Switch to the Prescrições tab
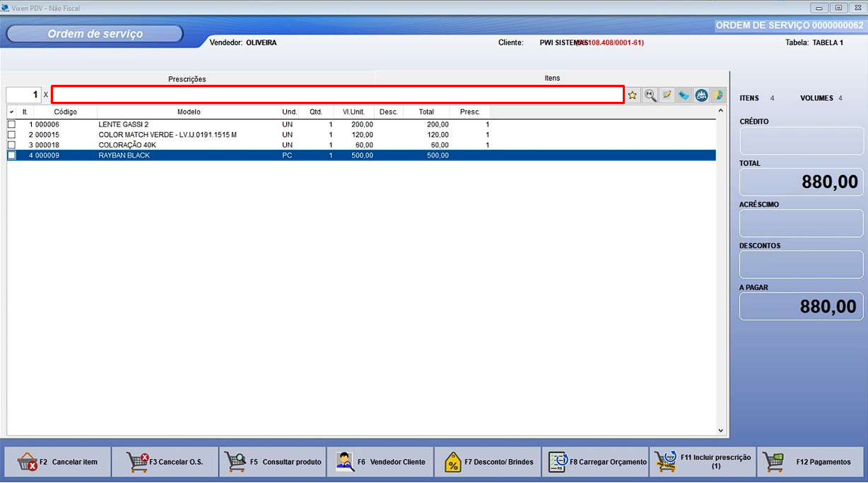868x483 pixels. pos(187,79)
